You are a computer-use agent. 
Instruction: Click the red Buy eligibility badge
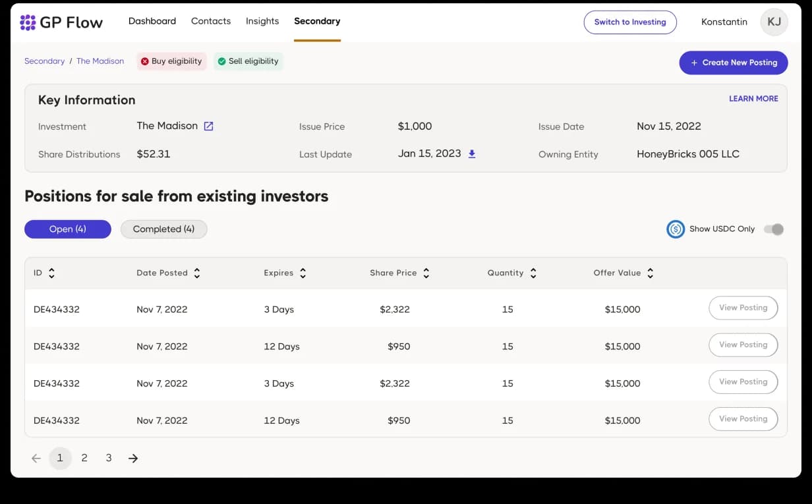[171, 61]
